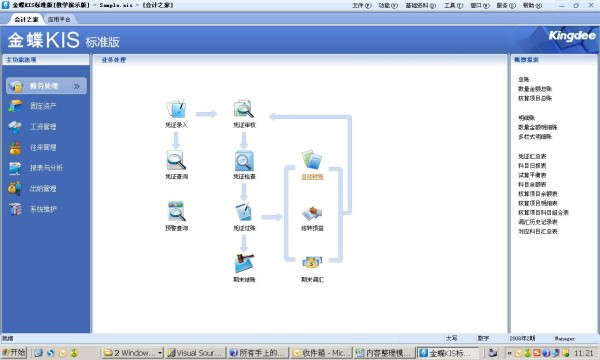Switch to the 应用平台 tab
Image resolution: width=600 pixels, height=360 pixels.
pos(59,19)
